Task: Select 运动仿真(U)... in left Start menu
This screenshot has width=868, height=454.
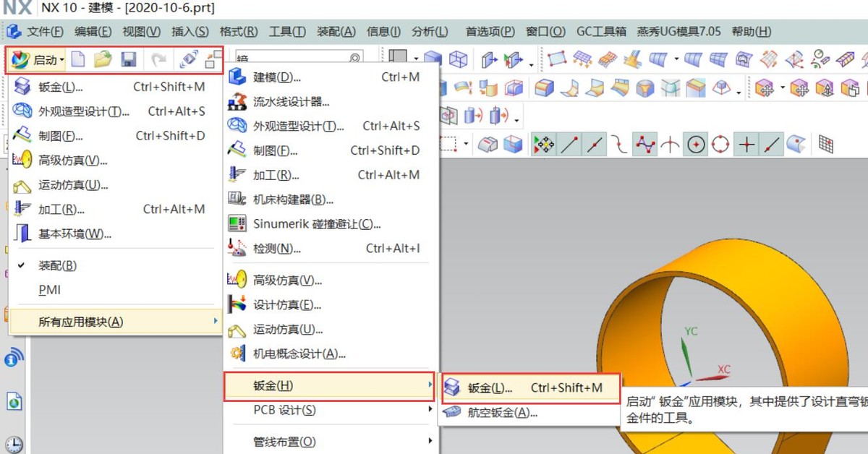Action: pos(115,184)
